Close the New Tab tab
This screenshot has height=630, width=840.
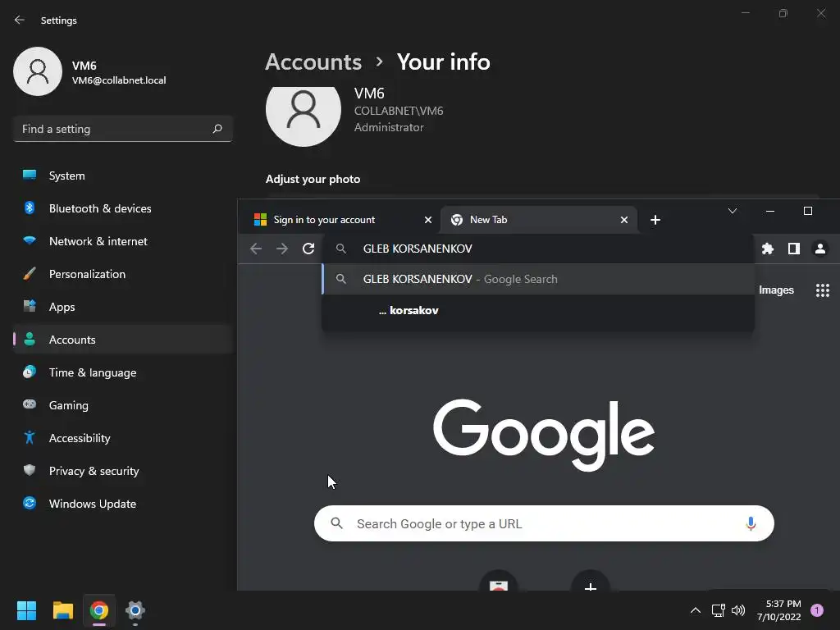pyautogui.click(x=624, y=220)
